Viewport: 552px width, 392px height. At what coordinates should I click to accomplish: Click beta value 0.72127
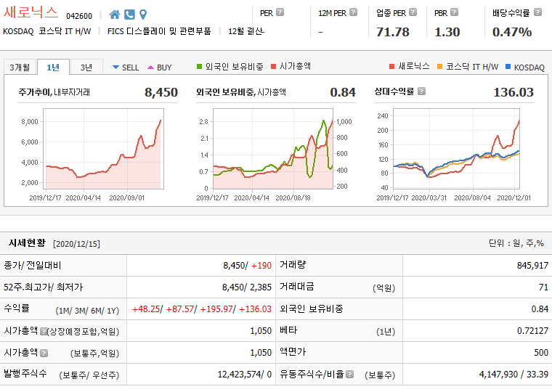(532, 331)
